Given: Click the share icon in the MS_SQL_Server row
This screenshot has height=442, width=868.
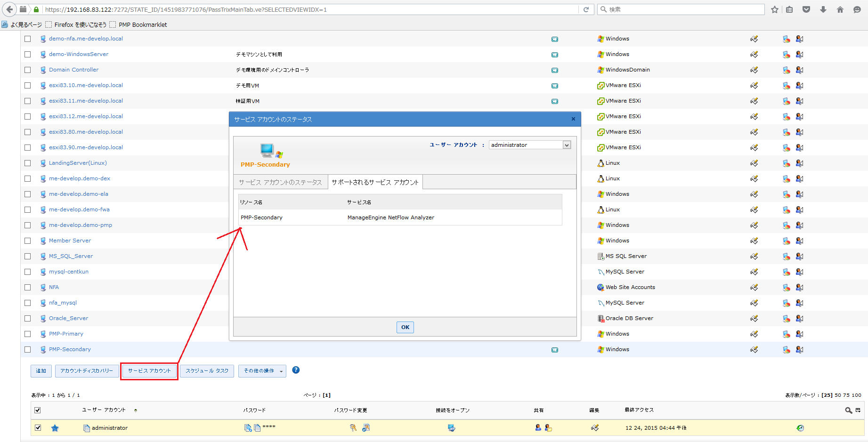Looking at the screenshot, I should (x=799, y=257).
